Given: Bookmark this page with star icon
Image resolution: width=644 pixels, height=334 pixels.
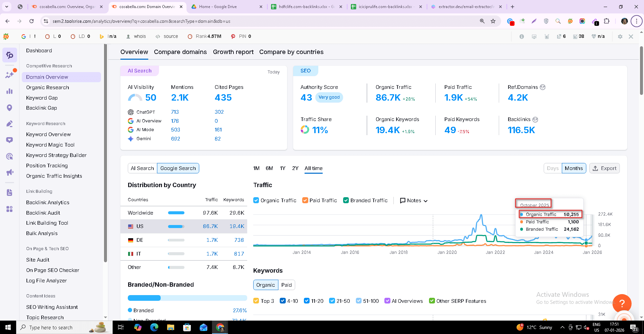Looking at the screenshot, I should [493, 21].
